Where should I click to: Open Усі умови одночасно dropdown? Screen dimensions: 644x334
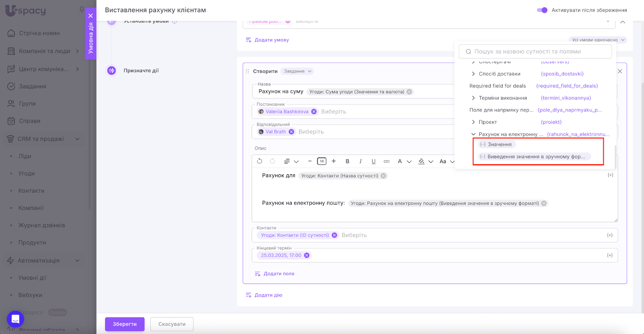(598, 40)
